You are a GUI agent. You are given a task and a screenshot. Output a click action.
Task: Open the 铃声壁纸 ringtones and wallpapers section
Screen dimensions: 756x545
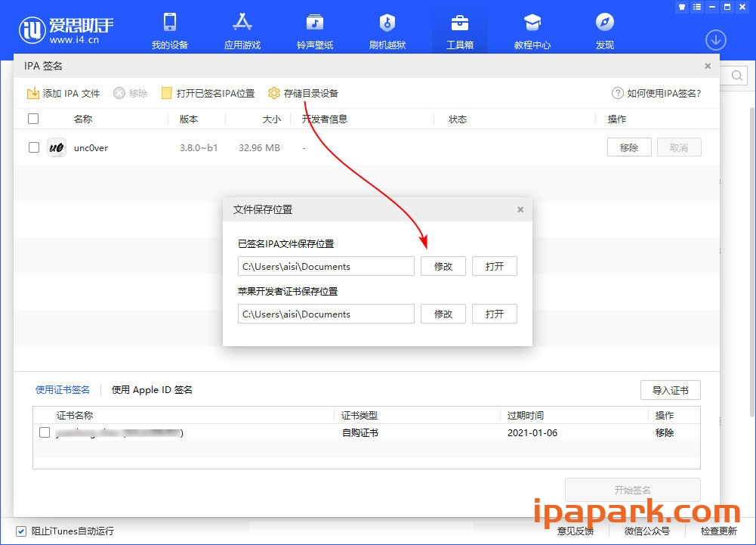click(314, 29)
